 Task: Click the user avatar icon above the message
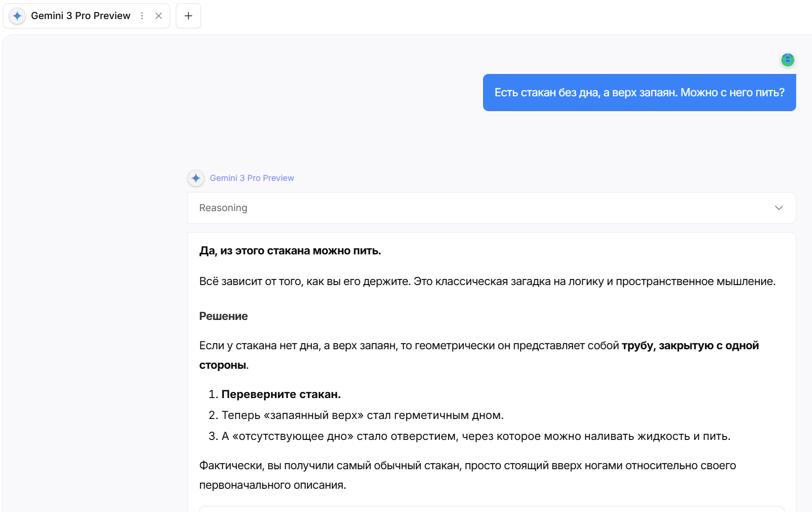787,60
